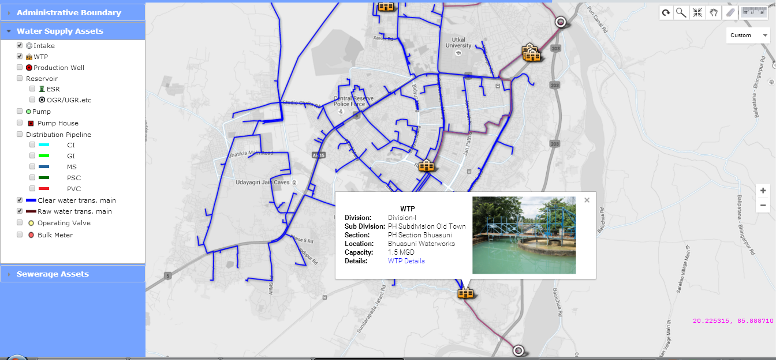
Task: Click the WTP legend building icon
Action: click(29, 57)
